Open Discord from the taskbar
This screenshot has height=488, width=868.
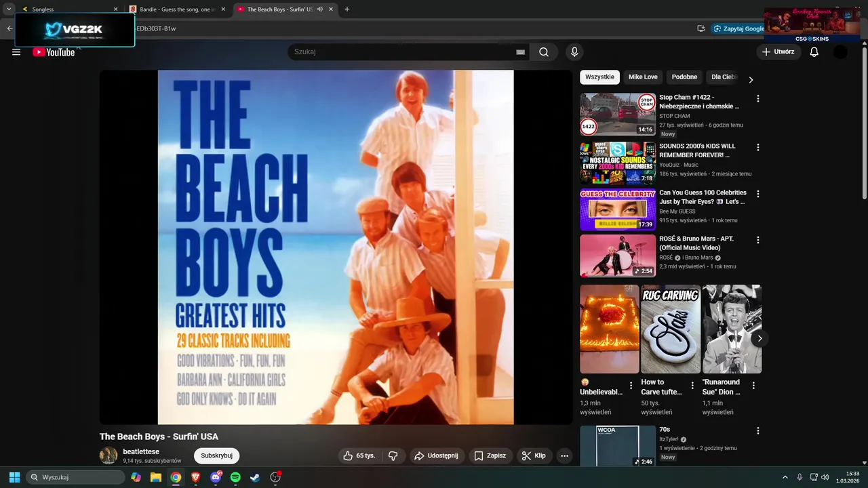point(216,477)
